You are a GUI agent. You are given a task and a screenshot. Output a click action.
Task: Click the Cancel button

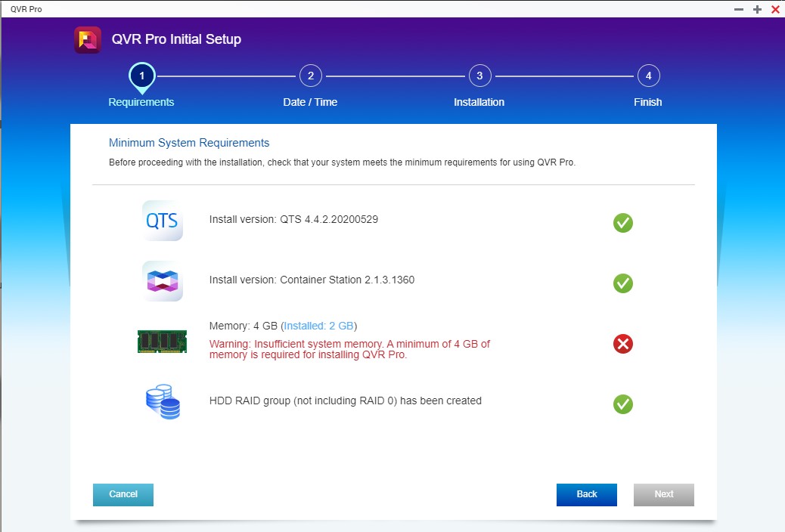coord(123,494)
